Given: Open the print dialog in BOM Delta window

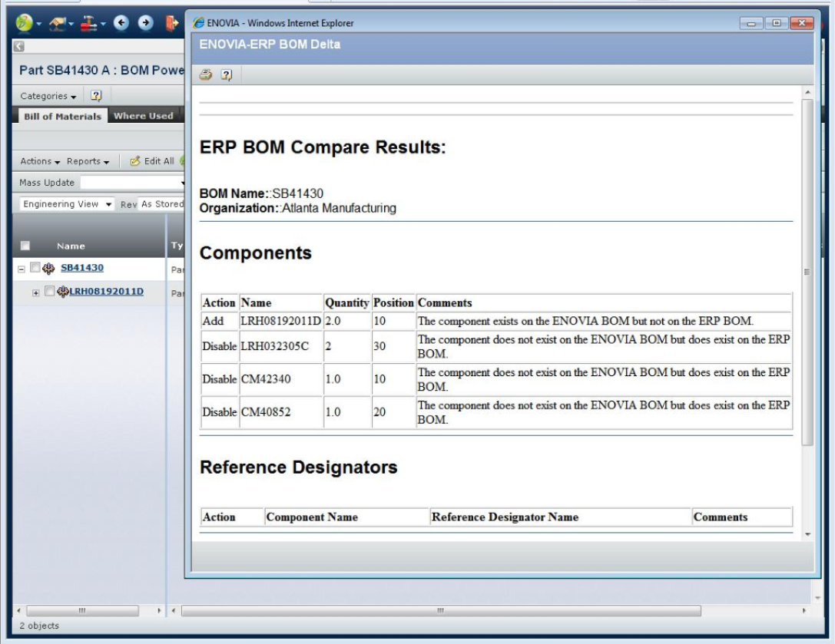Looking at the screenshot, I should [x=205, y=76].
